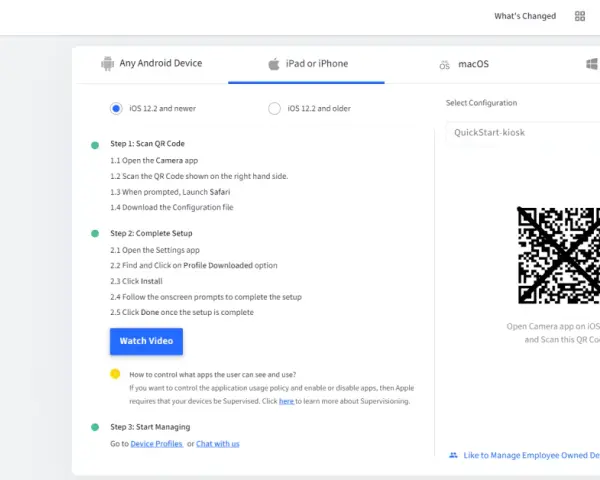Click the Select Configuration label
The width and height of the screenshot is (600, 480).
click(x=481, y=103)
